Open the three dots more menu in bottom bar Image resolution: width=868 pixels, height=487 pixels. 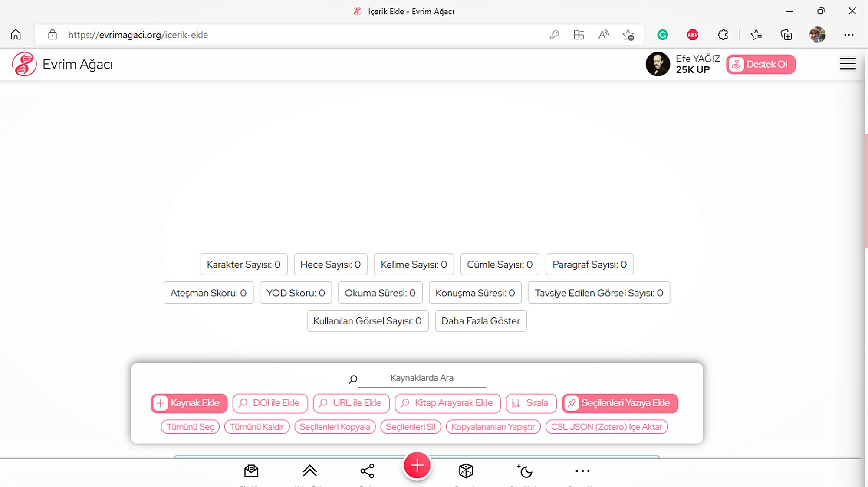[582, 471]
